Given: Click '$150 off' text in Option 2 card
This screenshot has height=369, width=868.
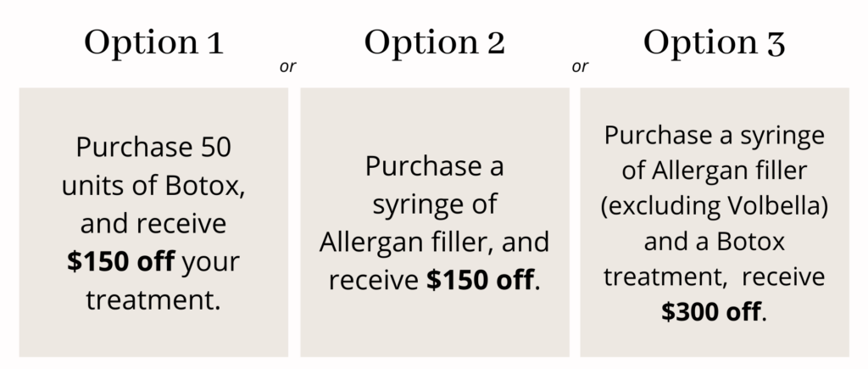Looking at the screenshot, I should click(x=480, y=280).
